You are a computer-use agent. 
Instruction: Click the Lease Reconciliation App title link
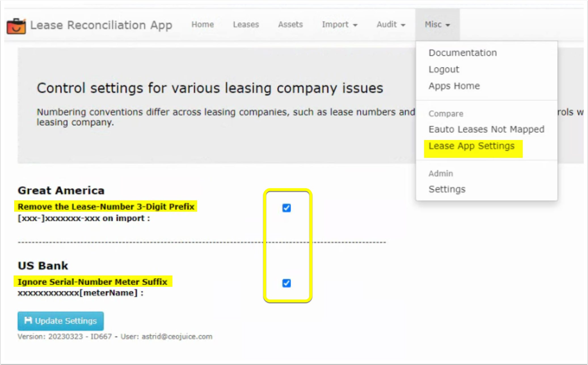[101, 25]
